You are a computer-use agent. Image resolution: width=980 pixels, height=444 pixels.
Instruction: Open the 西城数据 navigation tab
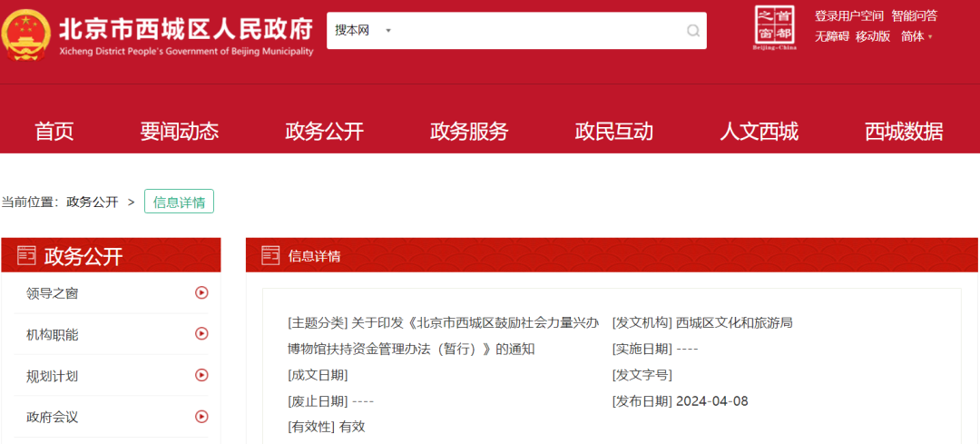(905, 132)
